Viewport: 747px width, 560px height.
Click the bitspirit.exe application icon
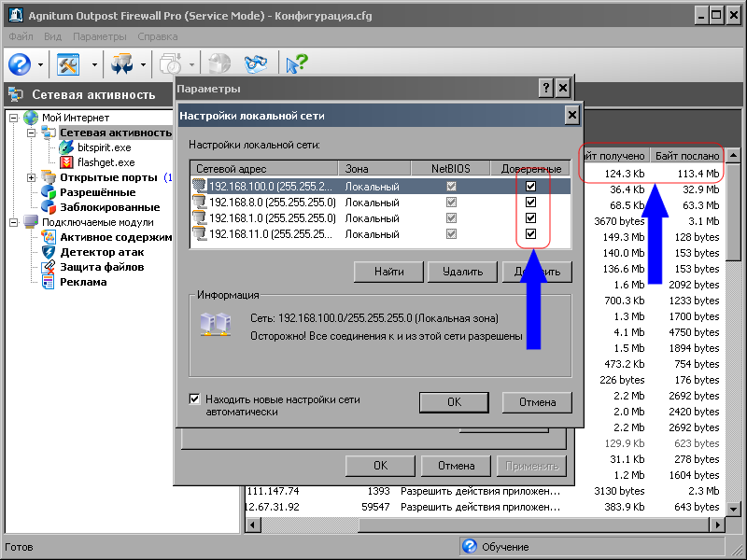pos(66,147)
